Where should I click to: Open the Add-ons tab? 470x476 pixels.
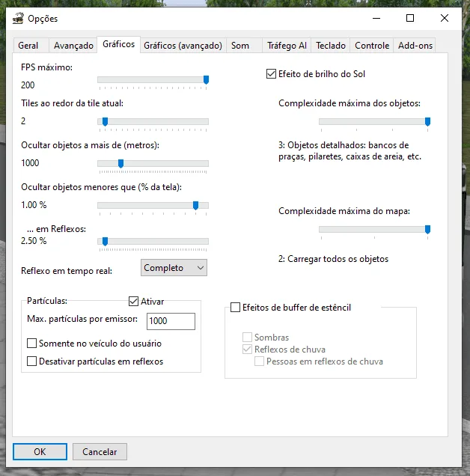point(415,46)
